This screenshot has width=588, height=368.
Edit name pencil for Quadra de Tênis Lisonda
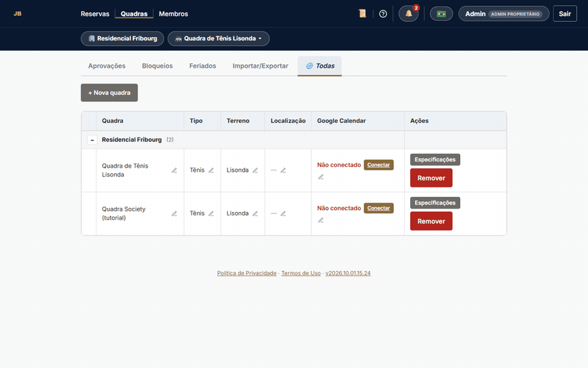[174, 170]
